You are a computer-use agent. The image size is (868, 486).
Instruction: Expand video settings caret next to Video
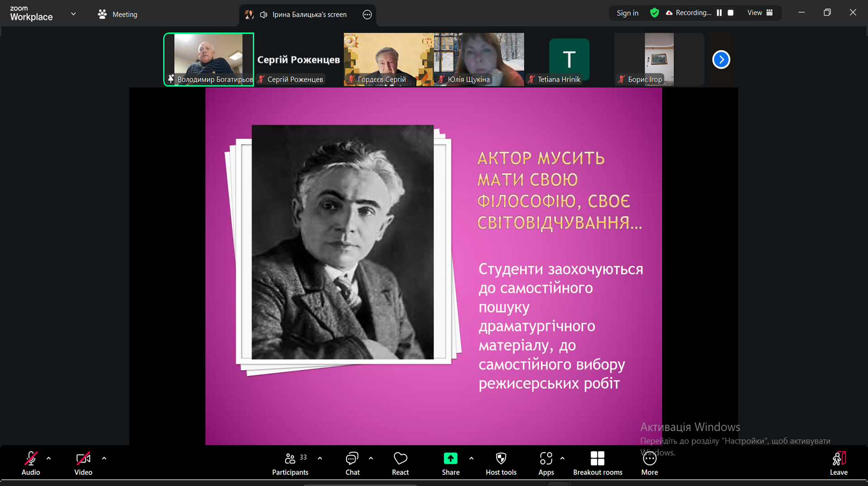[x=104, y=458]
